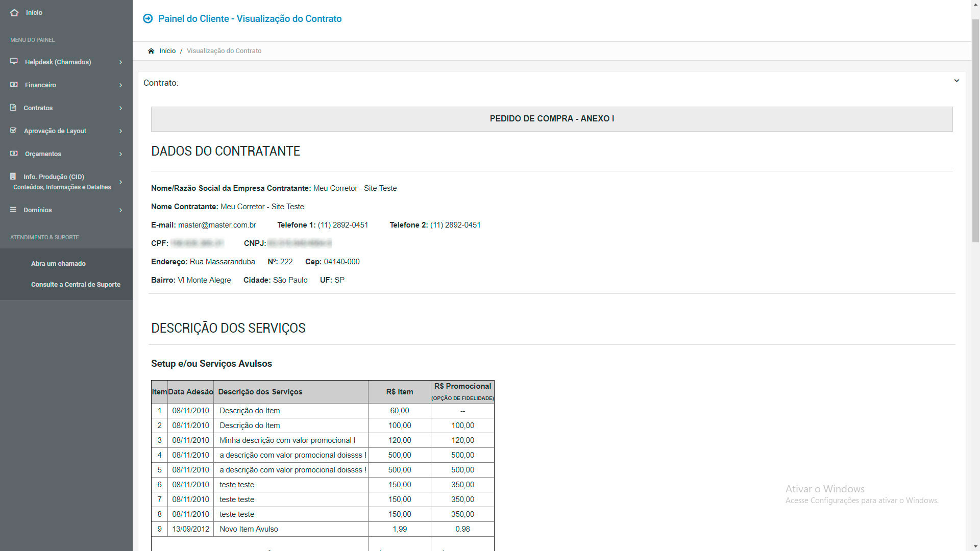Click the Início breadcrumb link
Screen dimensions: 980x551
167,51
